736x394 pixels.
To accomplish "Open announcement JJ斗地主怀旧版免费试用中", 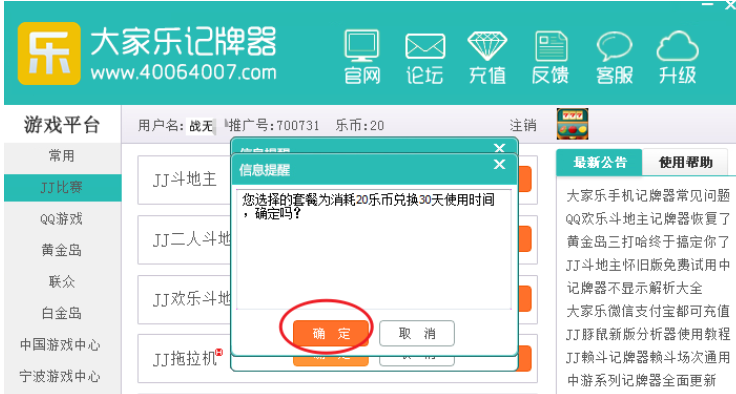I will pyautogui.click(x=648, y=264).
